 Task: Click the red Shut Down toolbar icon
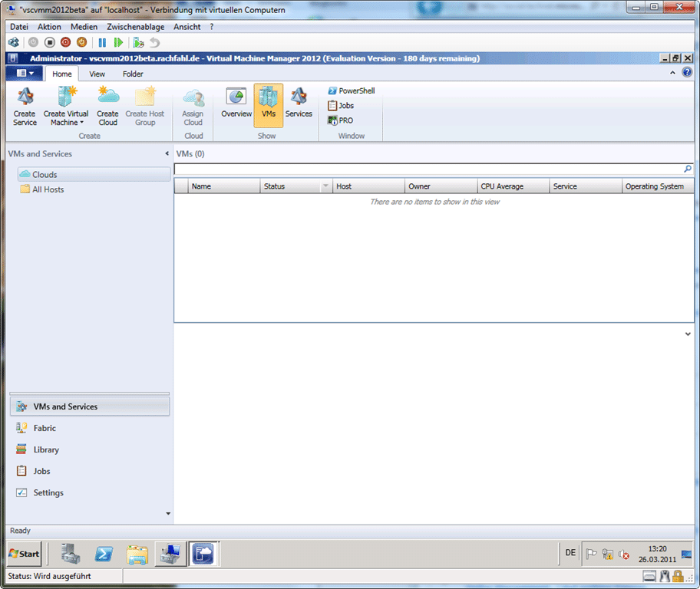[66, 42]
